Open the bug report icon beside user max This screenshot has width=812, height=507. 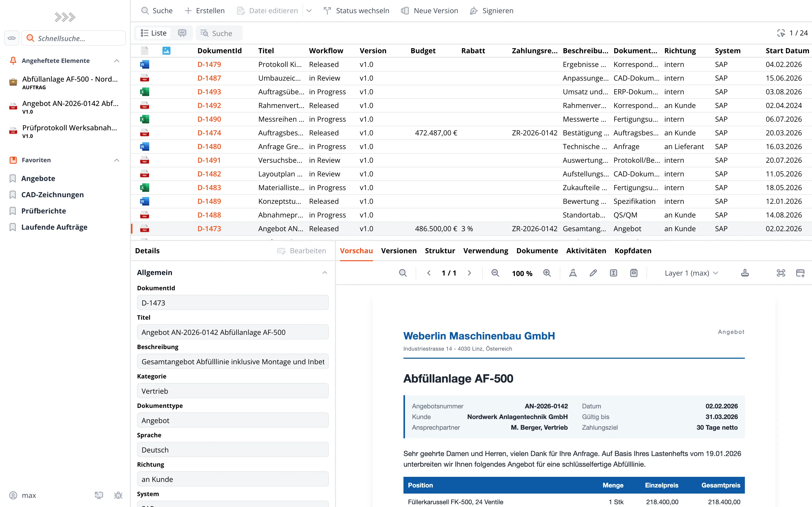118,495
